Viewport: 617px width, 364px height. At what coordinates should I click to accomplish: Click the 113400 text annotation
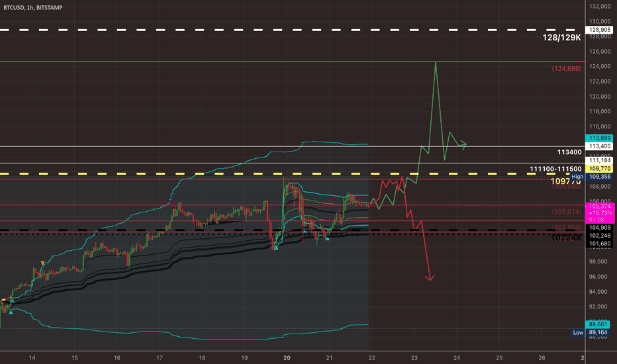coord(569,152)
